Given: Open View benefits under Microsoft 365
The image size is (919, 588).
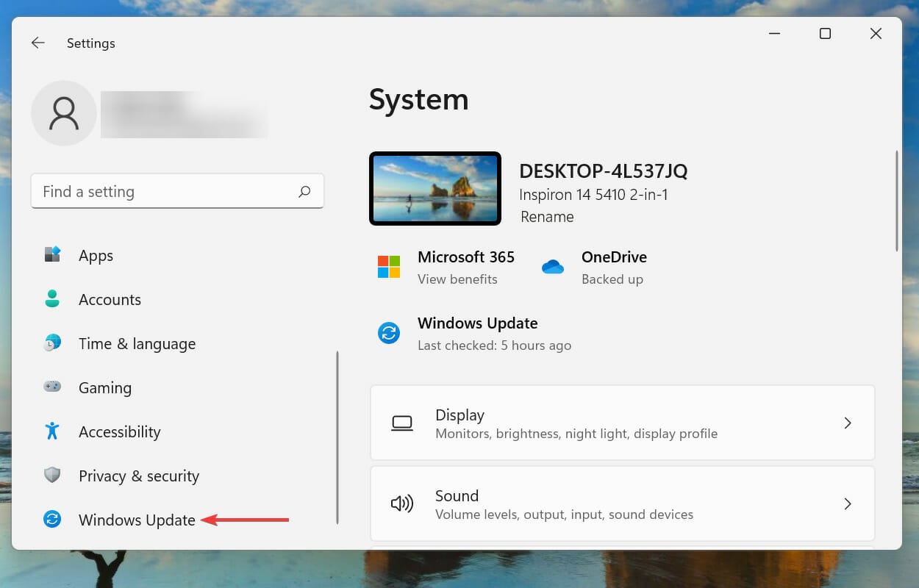Looking at the screenshot, I should point(457,279).
